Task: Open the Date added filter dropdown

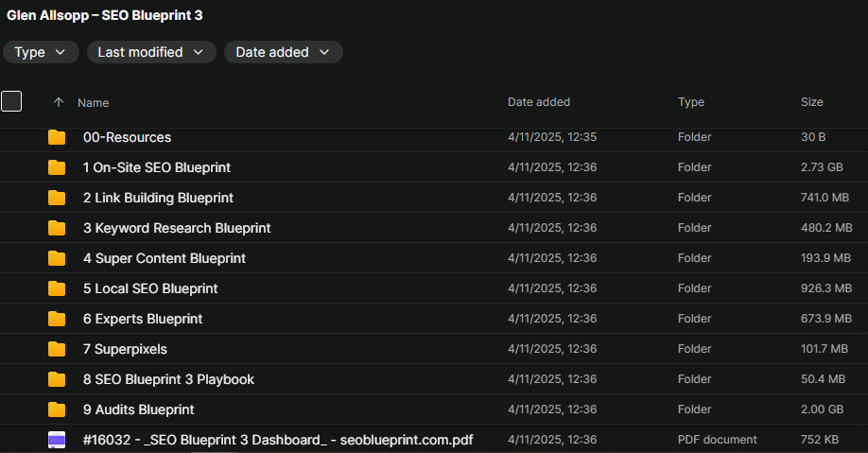Action: tap(283, 52)
